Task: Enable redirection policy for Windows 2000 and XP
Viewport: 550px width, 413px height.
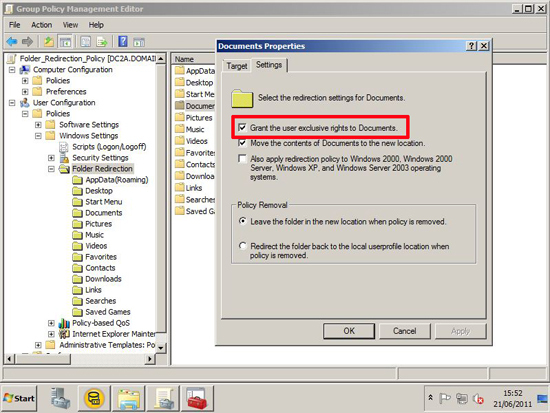Action: (x=242, y=159)
